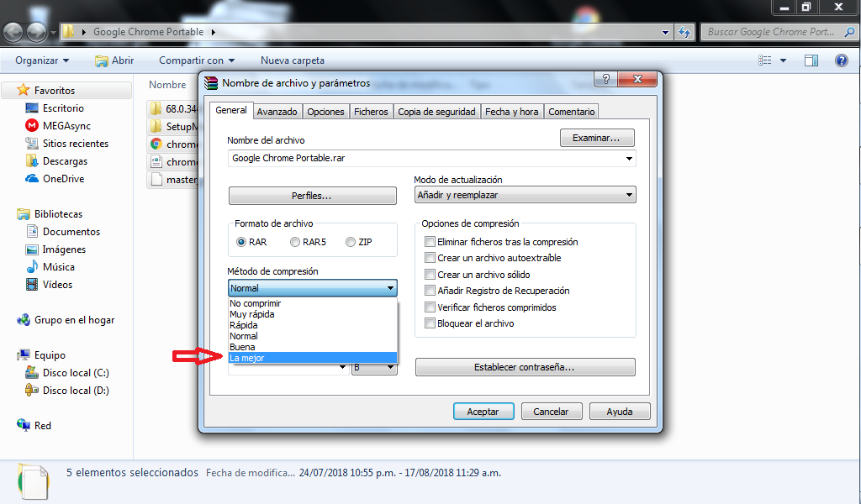Switch to the Ficheros tab
Viewport: 861px width, 504px height.
(x=371, y=112)
